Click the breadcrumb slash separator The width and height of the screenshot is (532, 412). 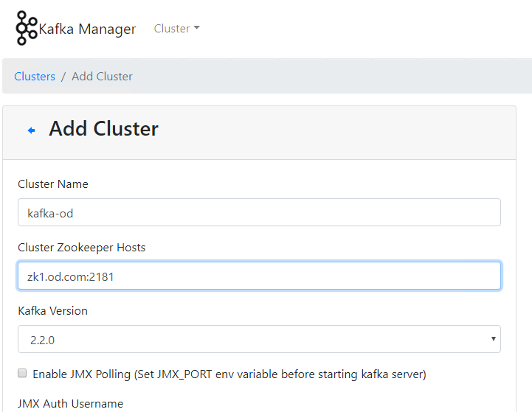pyautogui.click(x=63, y=77)
